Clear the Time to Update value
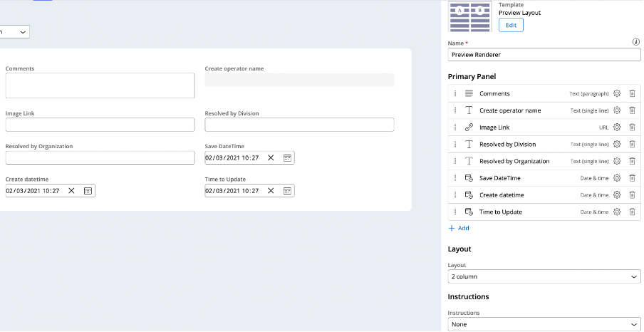The height and width of the screenshot is (332, 644). 271,191
